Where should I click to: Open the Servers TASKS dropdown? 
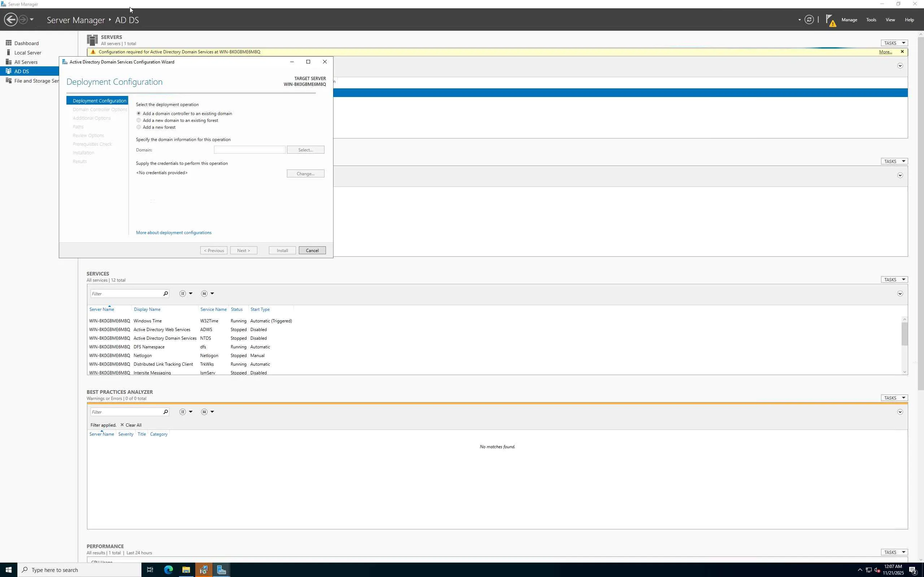pyautogui.click(x=894, y=43)
